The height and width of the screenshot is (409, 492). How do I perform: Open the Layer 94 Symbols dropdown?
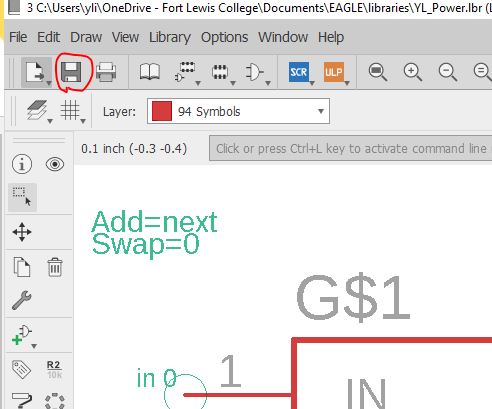[238, 111]
